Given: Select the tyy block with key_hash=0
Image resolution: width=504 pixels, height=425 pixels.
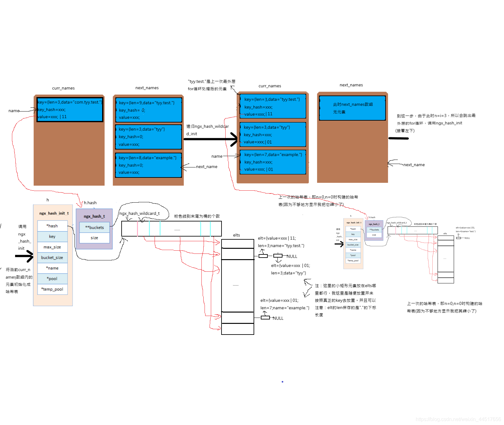Looking at the screenshot, I should pyautogui.click(x=148, y=137).
